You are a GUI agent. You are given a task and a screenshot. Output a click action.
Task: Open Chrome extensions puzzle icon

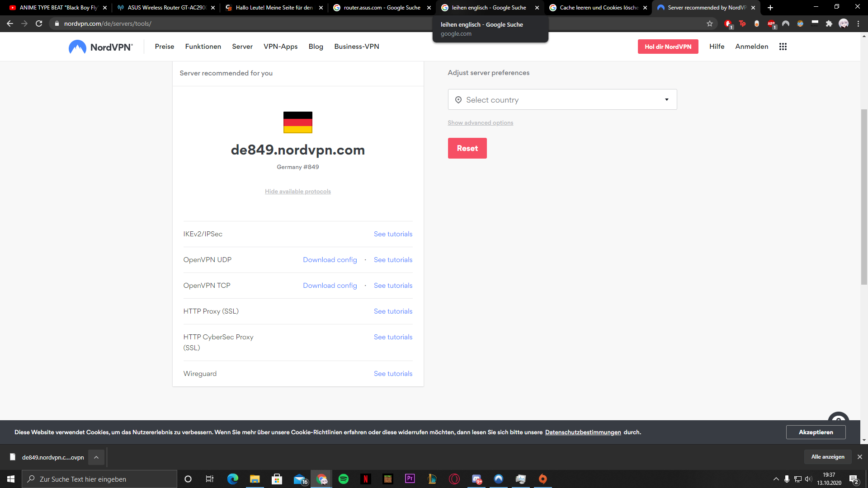pyautogui.click(x=829, y=23)
